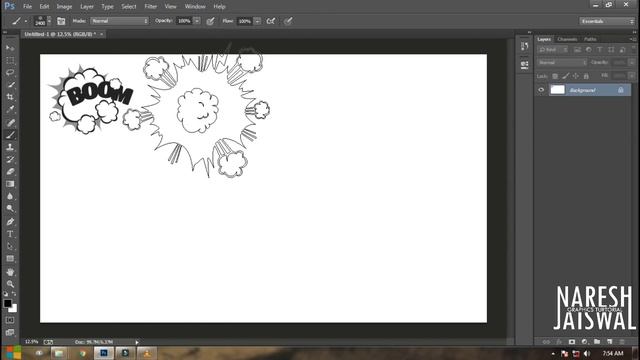The image size is (640, 360).
Task: Reset default foreground and background colors
Action: pyautogui.click(x=6, y=293)
